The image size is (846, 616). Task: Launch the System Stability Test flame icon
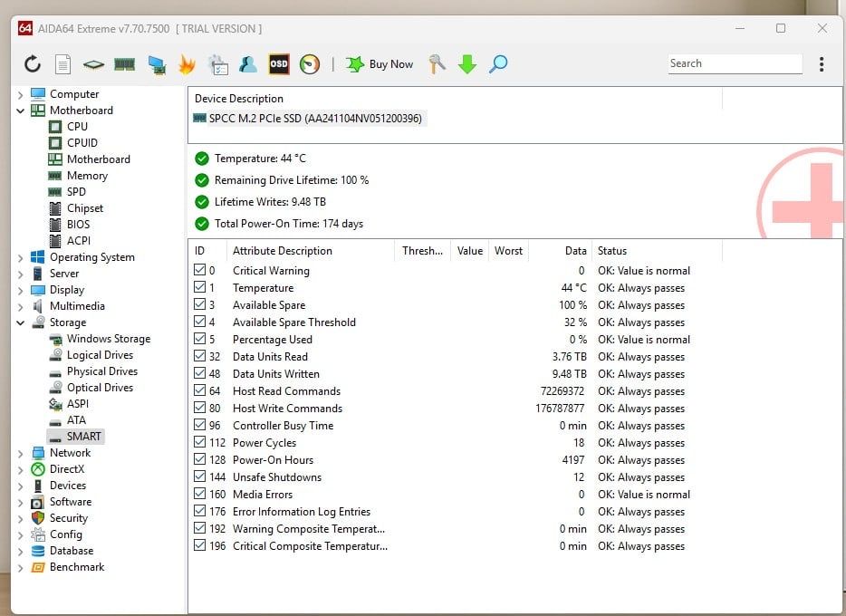click(187, 64)
